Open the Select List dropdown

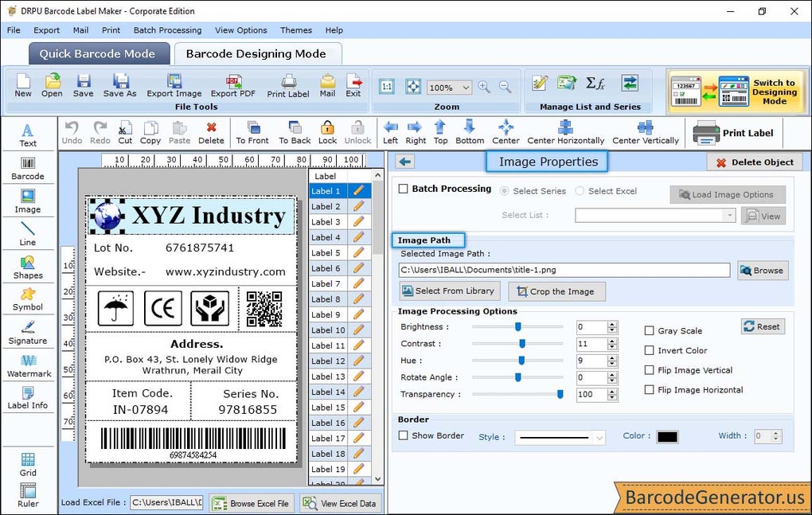pyautogui.click(x=654, y=215)
